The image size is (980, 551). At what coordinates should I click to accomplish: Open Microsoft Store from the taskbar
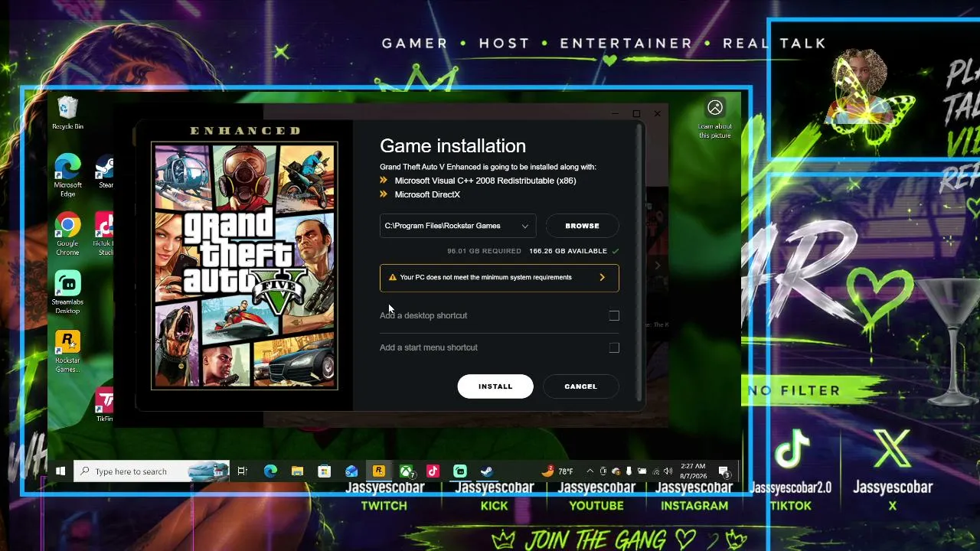[325, 471]
